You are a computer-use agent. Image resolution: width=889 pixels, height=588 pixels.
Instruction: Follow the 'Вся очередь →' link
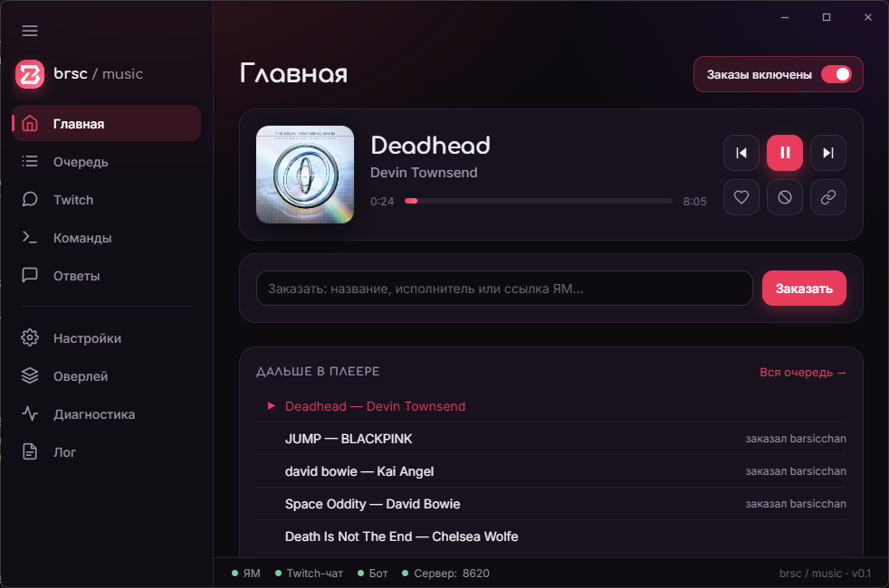point(803,372)
